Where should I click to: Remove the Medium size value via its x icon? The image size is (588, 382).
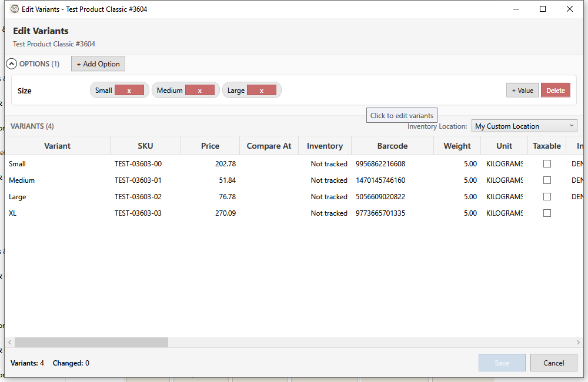coord(200,90)
